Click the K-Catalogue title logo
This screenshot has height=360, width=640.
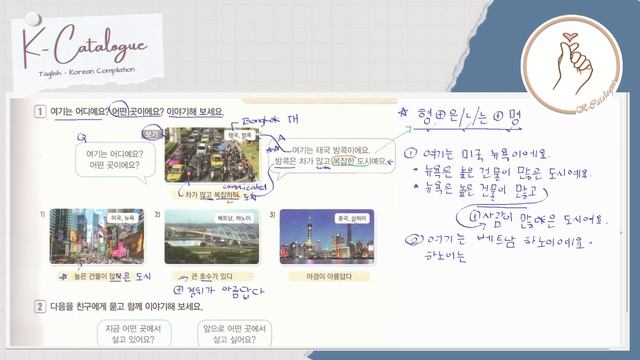(84, 46)
